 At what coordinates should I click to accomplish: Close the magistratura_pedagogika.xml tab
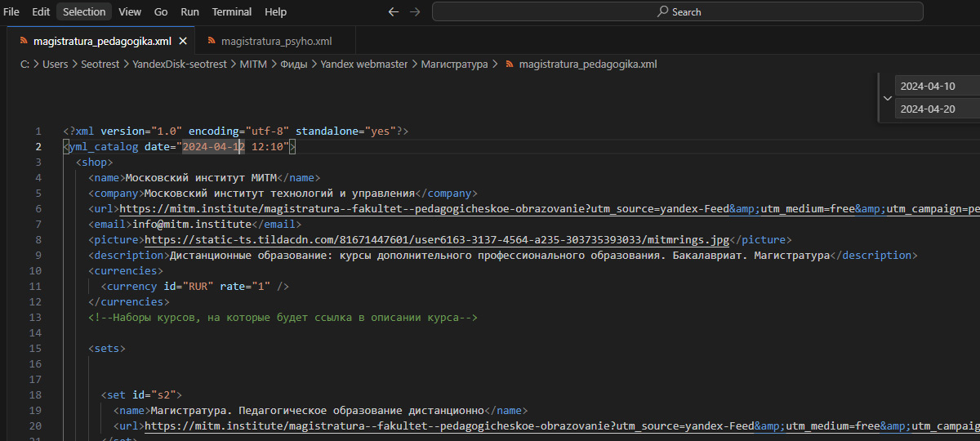point(183,41)
